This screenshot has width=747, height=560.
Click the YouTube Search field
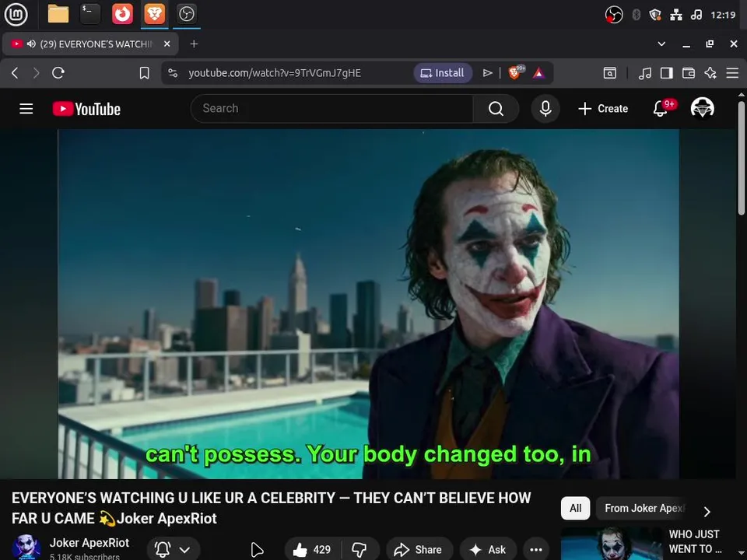tap(331, 109)
